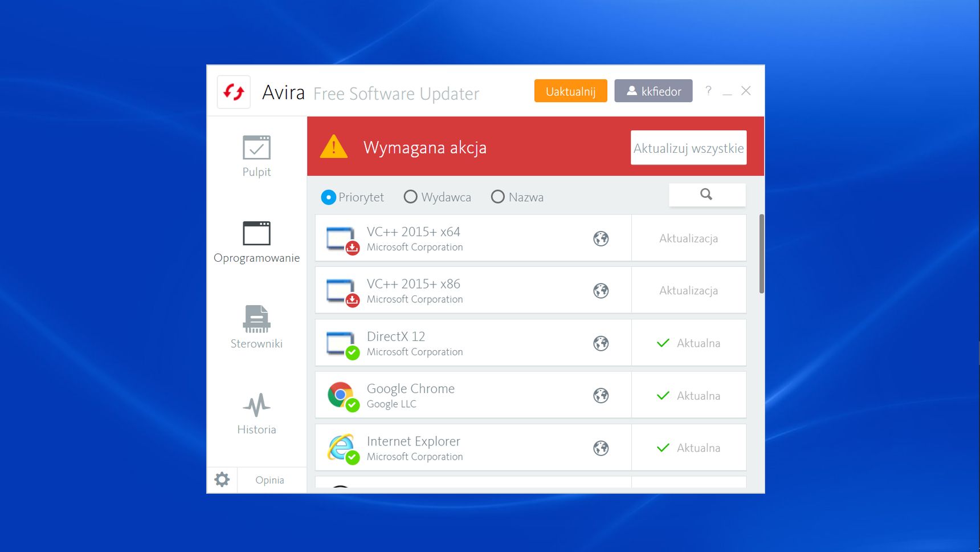This screenshot has width=980, height=552.
Task: Open the kkfiedor account button
Action: click(654, 91)
